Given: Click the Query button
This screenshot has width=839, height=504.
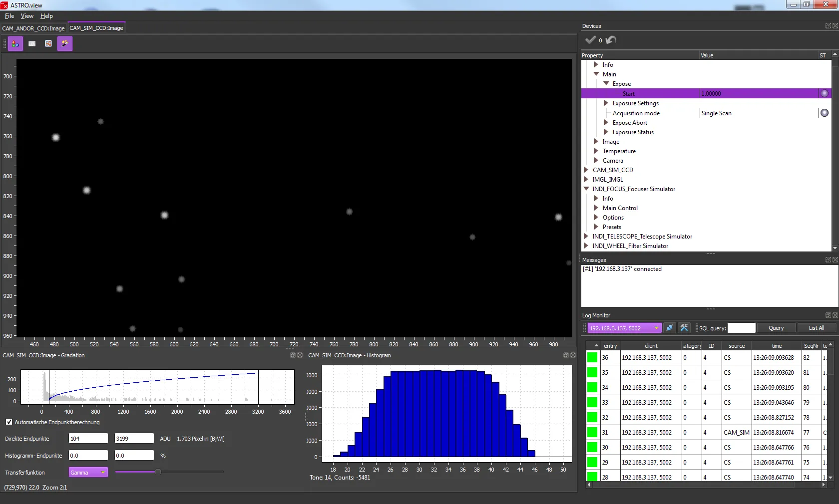Looking at the screenshot, I should click(x=776, y=328).
